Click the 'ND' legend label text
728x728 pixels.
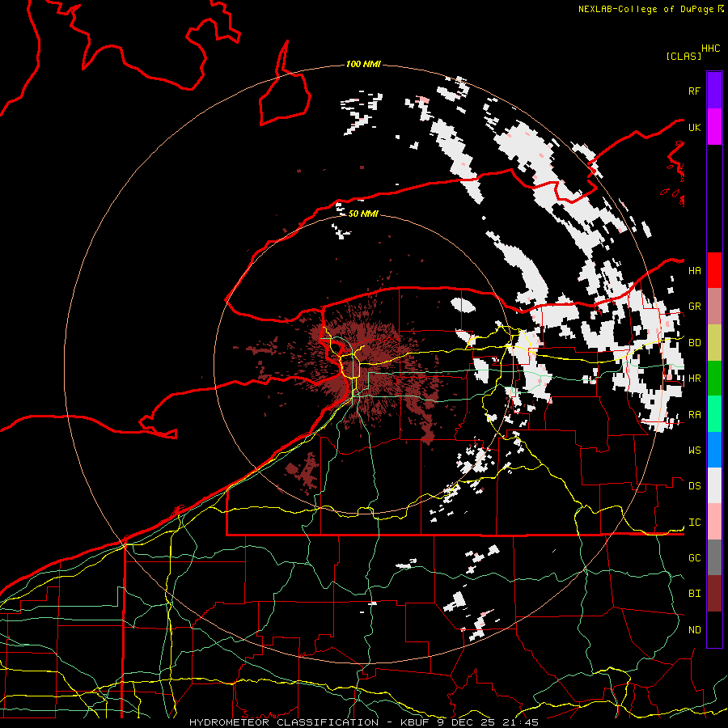tap(694, 630)
